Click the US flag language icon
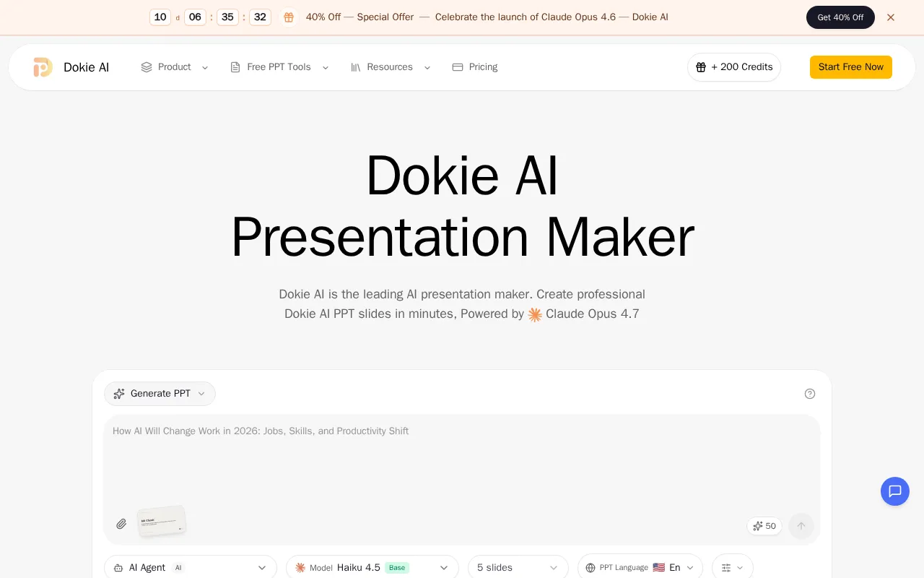The height and width of the screenshot is (578, 924). 659,567
